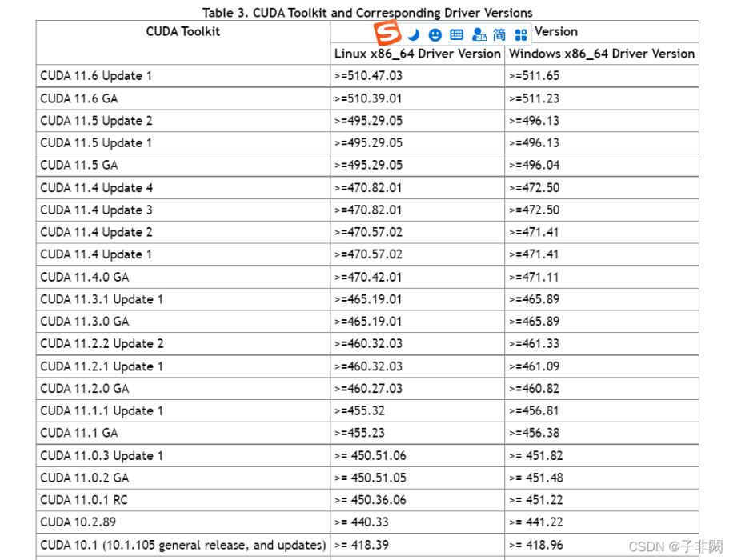
Task: Select the '>=455.23' Linux driver cell
Action: [x=417, y=433]
